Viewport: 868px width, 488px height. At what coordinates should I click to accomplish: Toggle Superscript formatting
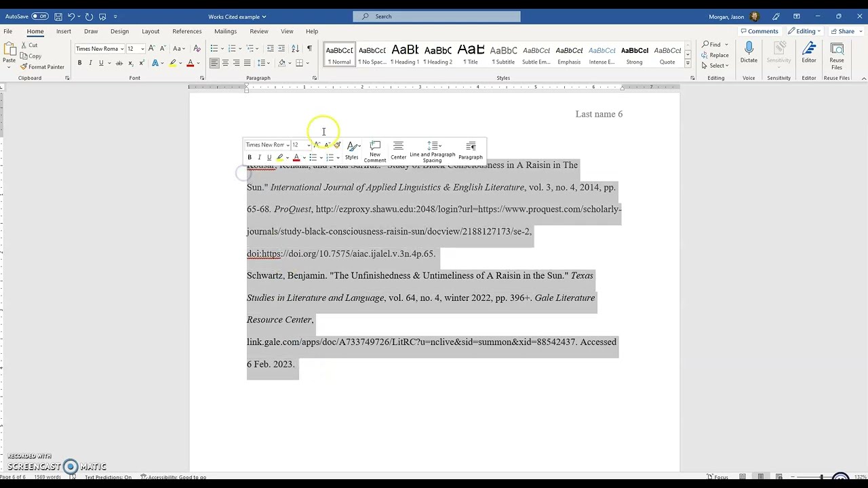[x=141, y=63]
